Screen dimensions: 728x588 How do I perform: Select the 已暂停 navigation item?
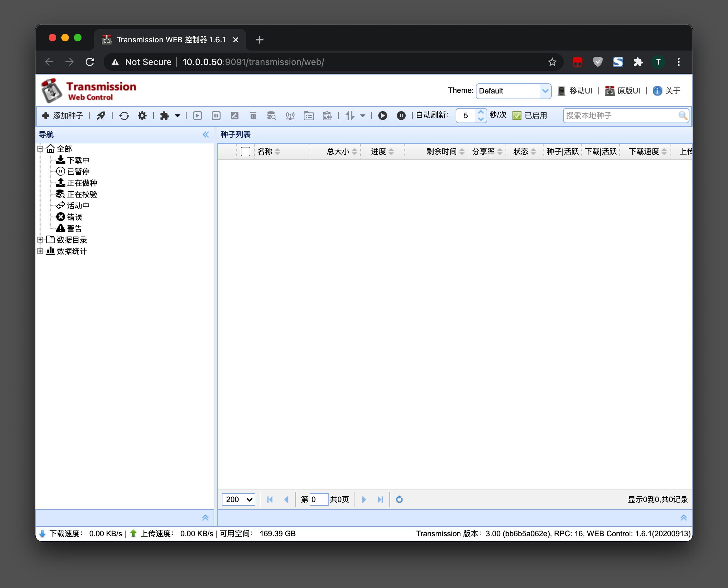(x=78, y=171)
